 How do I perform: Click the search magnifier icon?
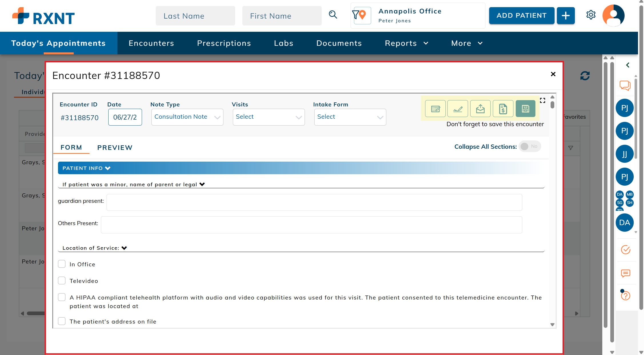pyautogui.click(x=333, y=15)
